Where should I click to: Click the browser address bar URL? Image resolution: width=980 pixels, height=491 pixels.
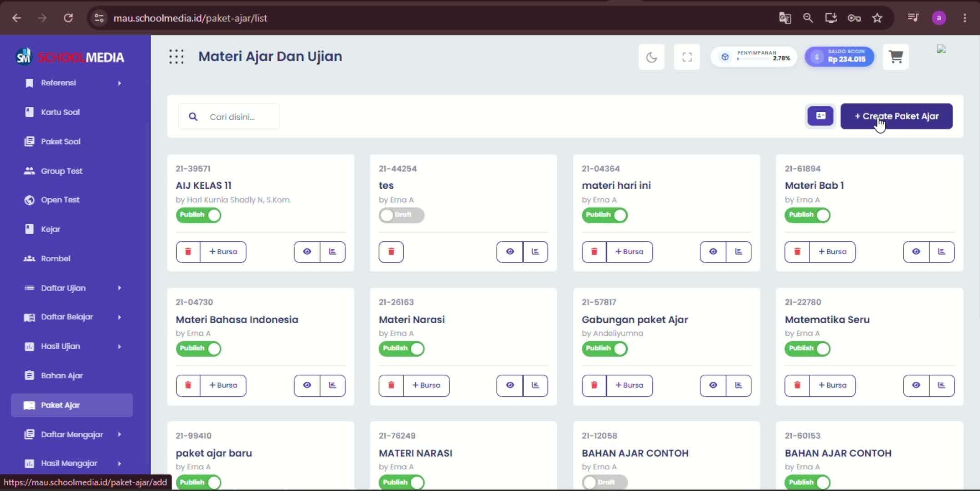(190, 18)
